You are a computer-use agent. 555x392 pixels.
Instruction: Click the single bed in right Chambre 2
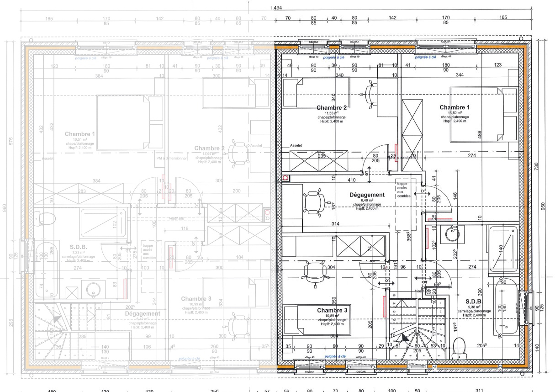(x=316, y=92)
